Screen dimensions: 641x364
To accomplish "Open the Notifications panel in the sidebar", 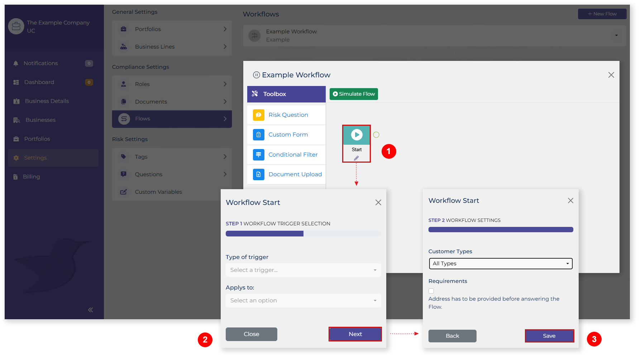I will pyautogui.click(x=40, y=63).
